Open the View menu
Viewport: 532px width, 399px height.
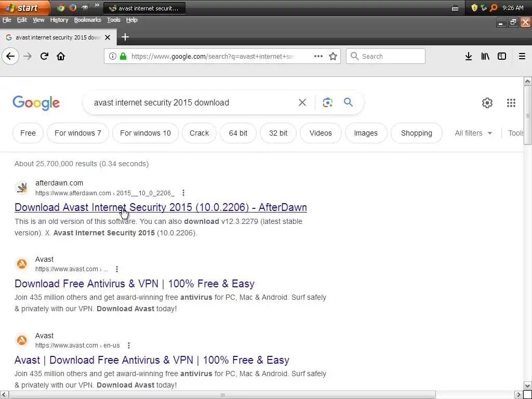(38, 20)
